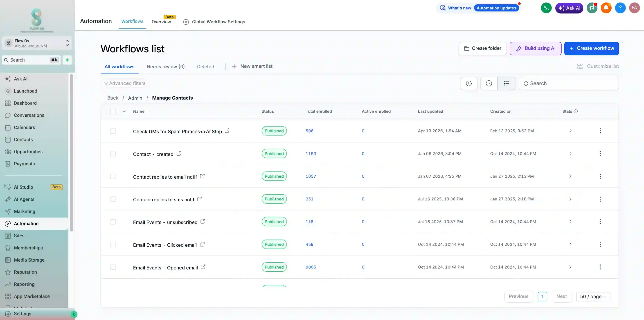
Task: Open more options for Contact replies to email notif
Action: [x=600, y=176]
